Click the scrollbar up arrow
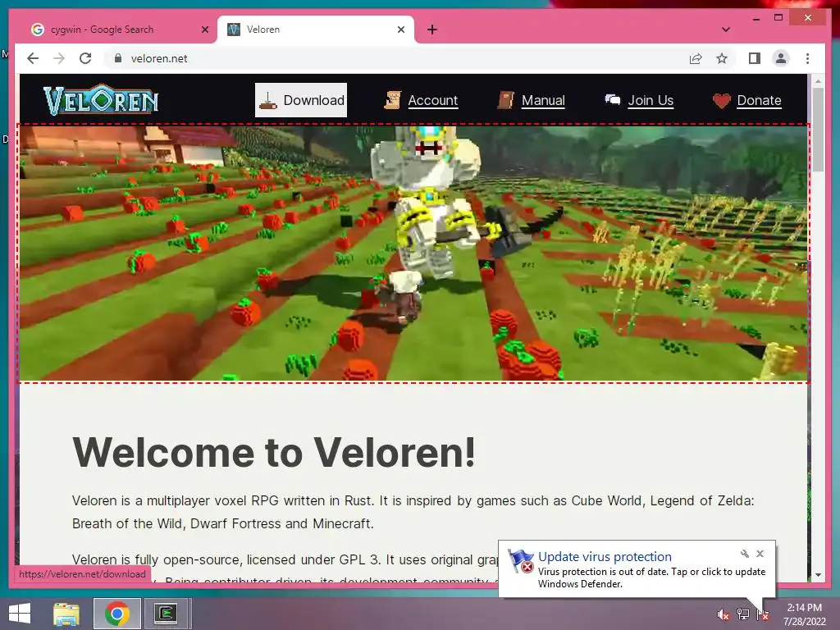The height and width of the screenshot is (630, 840). (x=818, y=81)
